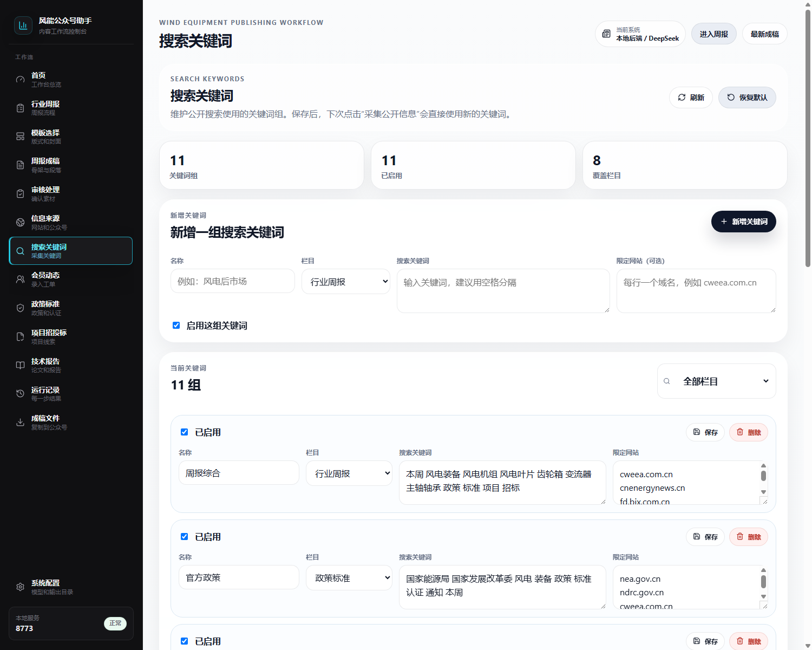The image size is (812, 650).
Task: Click the 11 关键词组 stat card
Action: tap(261, 165)
